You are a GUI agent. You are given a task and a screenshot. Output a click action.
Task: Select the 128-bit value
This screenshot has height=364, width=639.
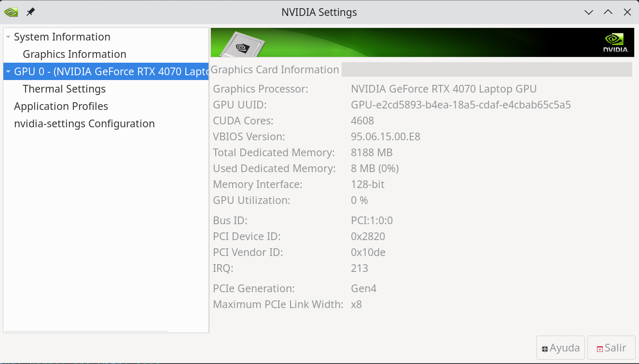tap(368, 184)
